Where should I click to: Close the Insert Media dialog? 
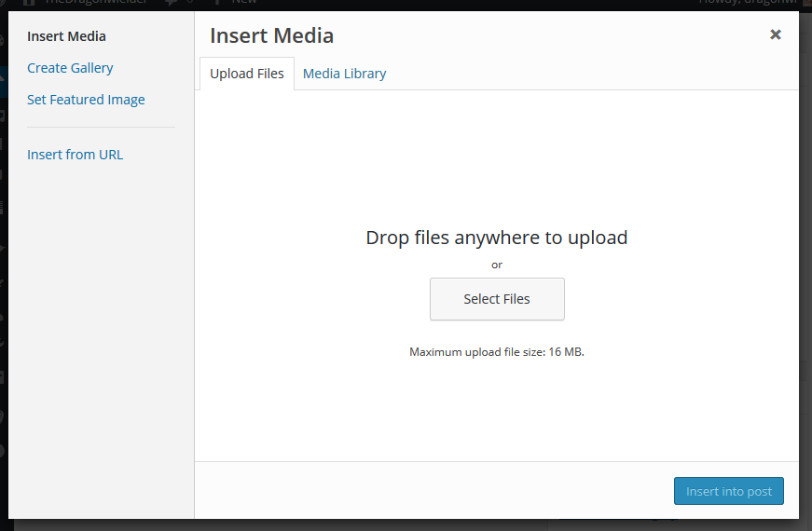click(x=775, y=34)
